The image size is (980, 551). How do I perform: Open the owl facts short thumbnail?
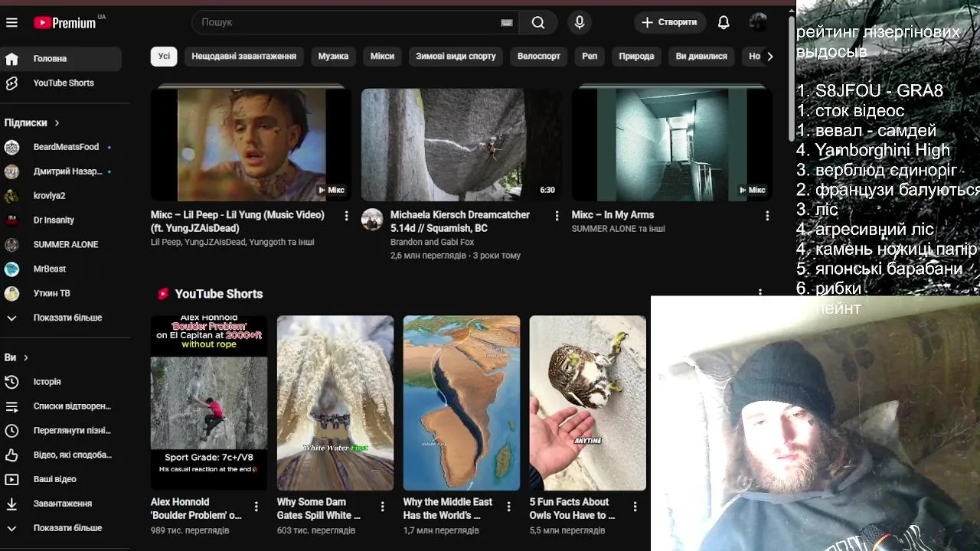588,403
